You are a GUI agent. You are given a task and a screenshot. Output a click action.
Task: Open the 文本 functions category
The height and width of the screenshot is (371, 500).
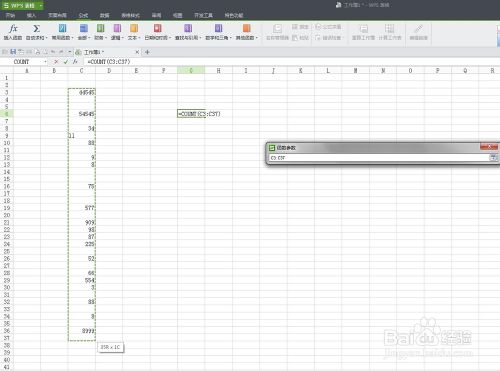pos(134,32)
